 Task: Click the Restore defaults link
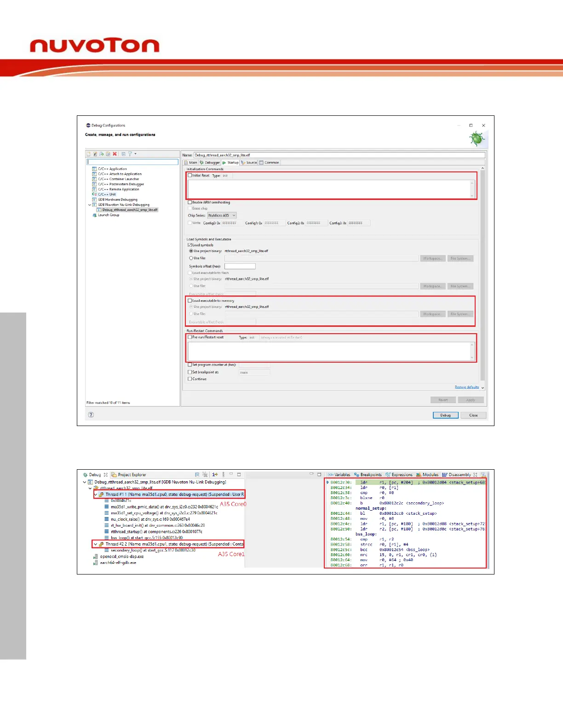(x=466, y=387)
